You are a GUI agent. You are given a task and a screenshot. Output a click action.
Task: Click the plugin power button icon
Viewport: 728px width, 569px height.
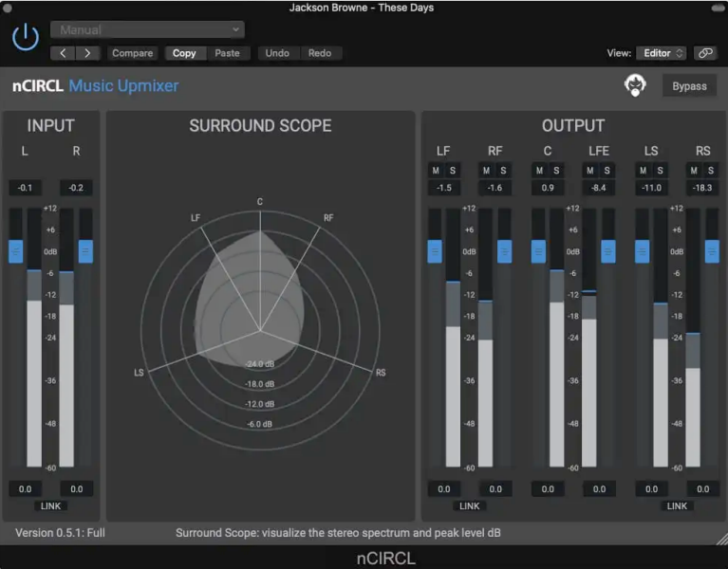(x=26, y=37)
